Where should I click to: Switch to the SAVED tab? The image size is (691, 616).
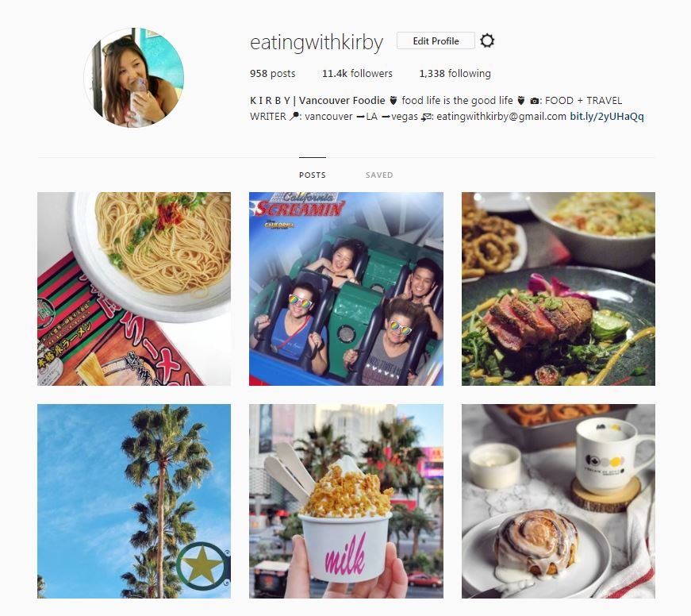coord(379,175)
